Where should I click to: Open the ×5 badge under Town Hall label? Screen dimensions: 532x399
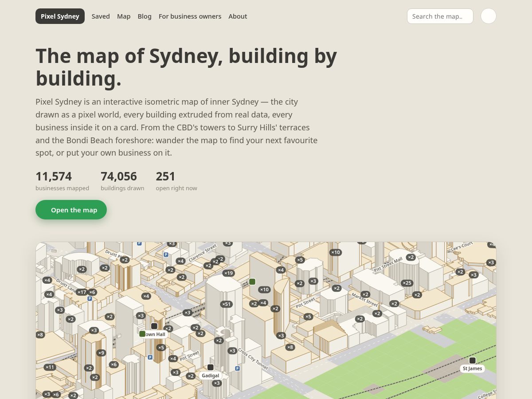(161, 348)
